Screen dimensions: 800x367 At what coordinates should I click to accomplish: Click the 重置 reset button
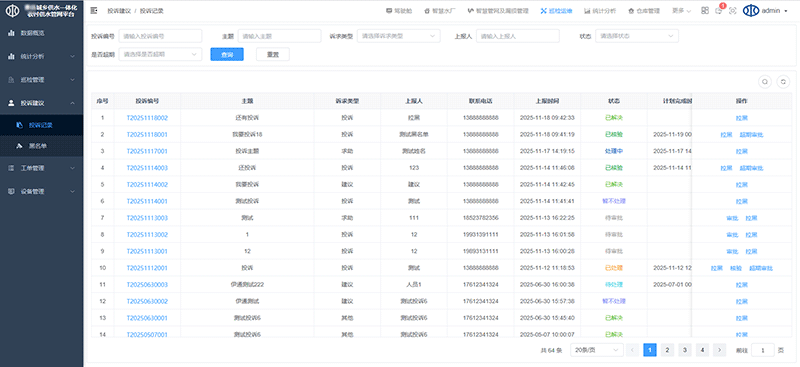pyautogui.click(x=273, y=54)
